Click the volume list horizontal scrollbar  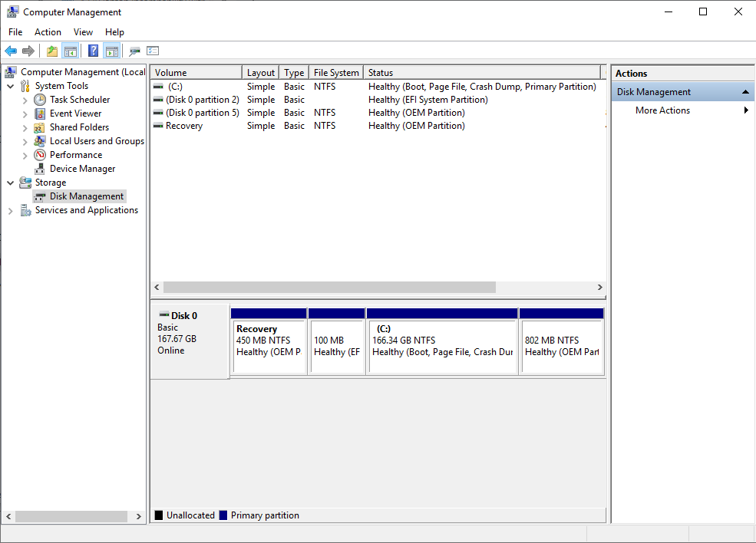pyautogui.click(x=330, y=287)
